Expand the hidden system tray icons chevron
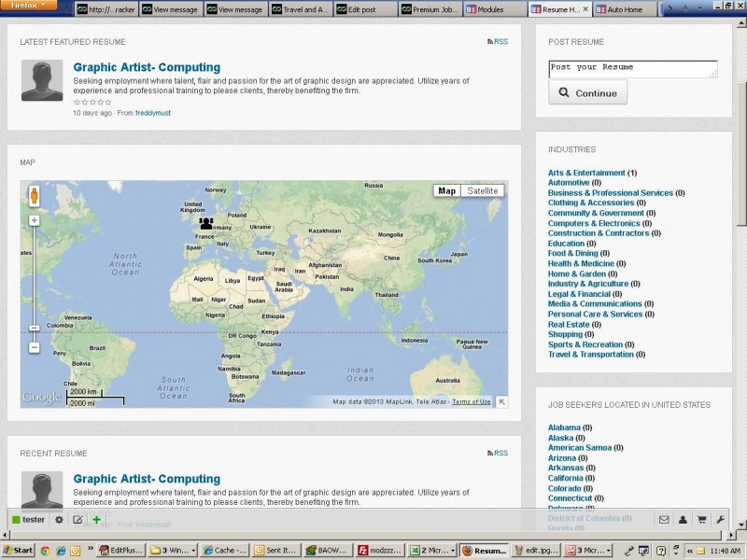The width and height of the screenshot is (747, 560). [689, 551]
